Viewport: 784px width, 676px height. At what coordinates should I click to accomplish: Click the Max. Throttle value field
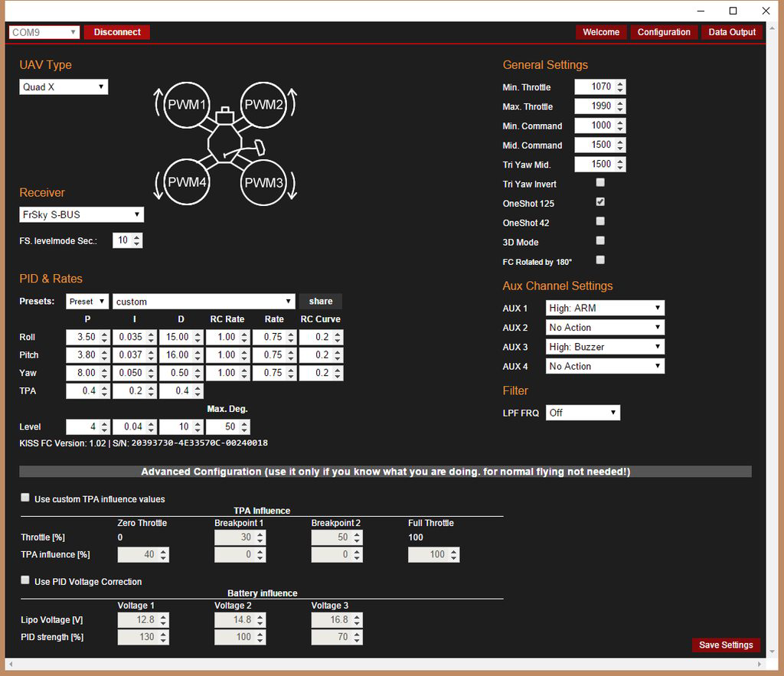(600, 106)
